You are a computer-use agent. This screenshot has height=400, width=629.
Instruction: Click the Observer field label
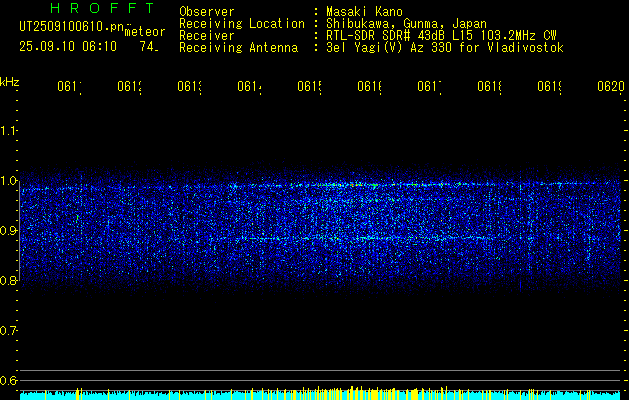(x=207, y=12)
